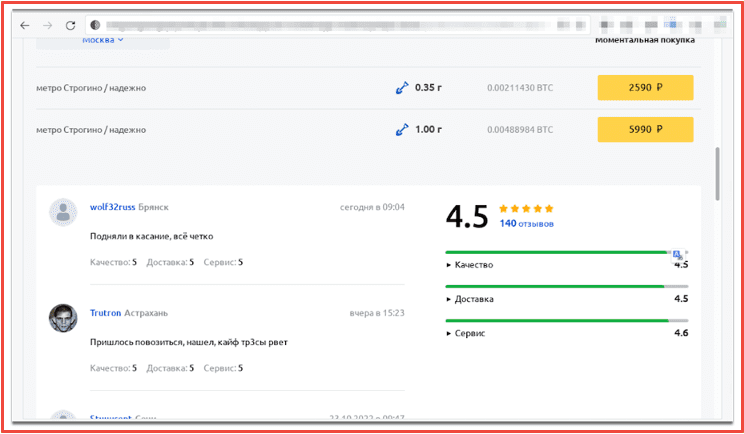Click the page vertical scrollbar thumb
The width and height of the screenshot is (744, 434).
pos(717,173)
